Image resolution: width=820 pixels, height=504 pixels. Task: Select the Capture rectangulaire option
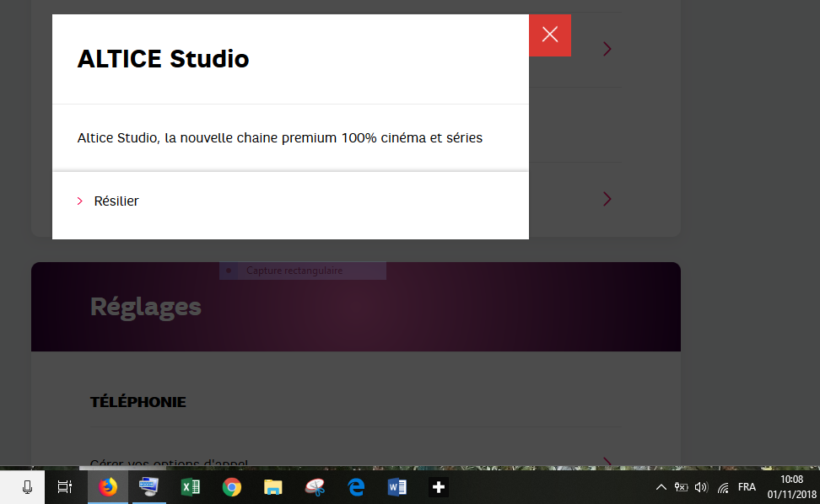[293, 271]
